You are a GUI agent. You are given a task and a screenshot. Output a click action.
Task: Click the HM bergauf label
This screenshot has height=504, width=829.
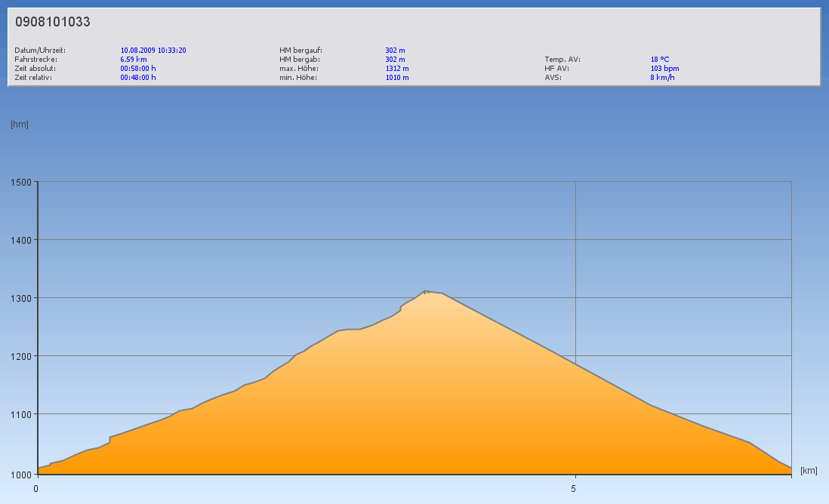[300, 51]
